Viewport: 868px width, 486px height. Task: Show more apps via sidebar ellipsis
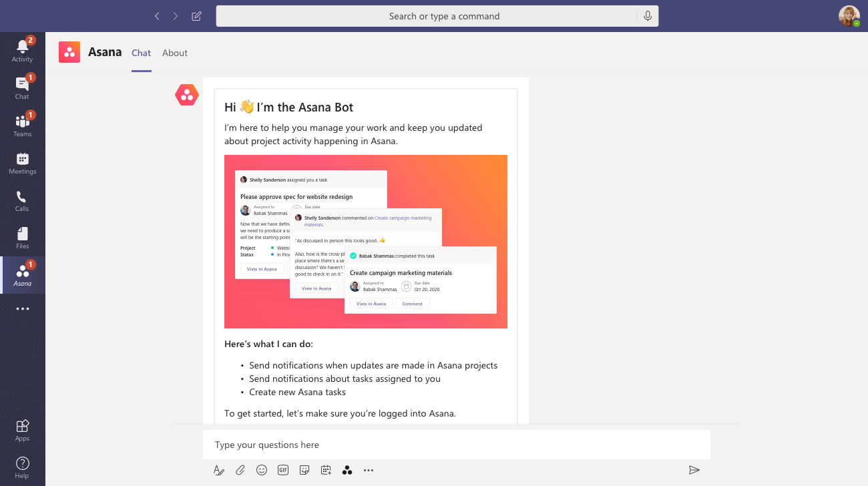pos(23,309)
